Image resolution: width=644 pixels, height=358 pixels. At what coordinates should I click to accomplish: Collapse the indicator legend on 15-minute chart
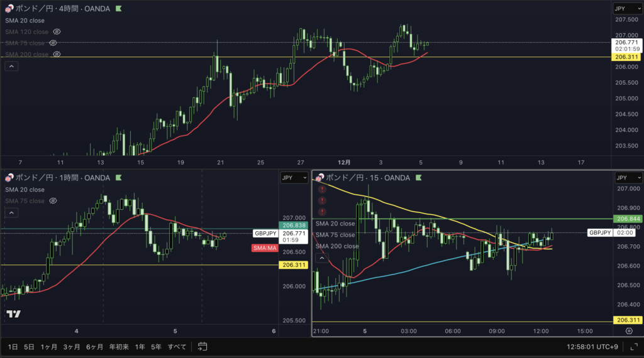point(321,258)
